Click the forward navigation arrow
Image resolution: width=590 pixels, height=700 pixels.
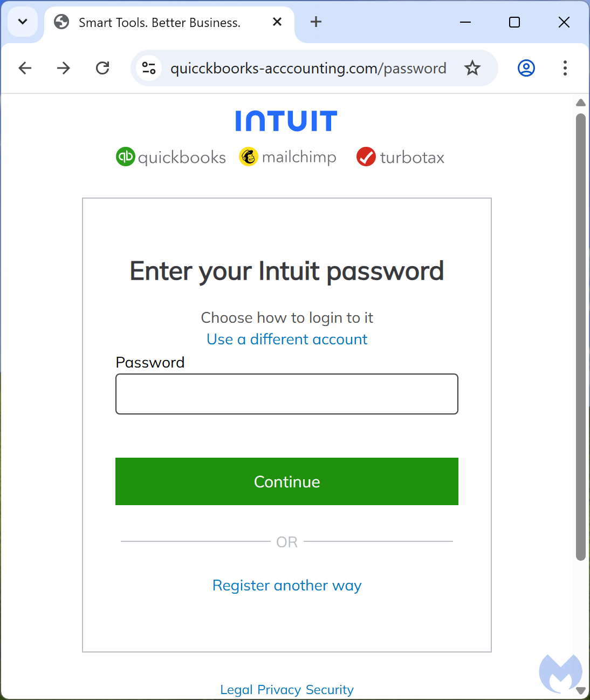(63, 68)
